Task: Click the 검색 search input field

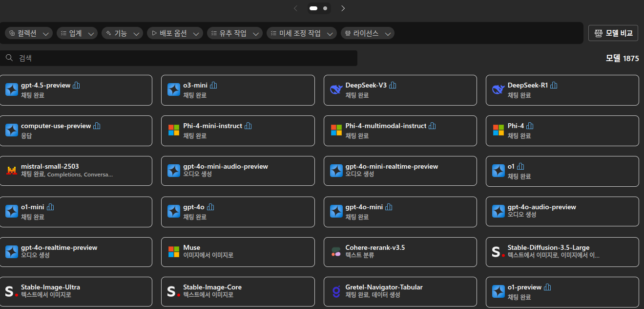Action: pyautogui.click(x=179, y=58)
